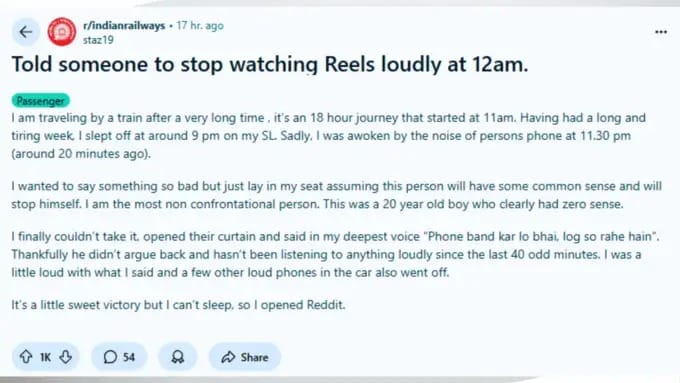This screenshot has width=680, height=383.
Task: Click the share arrow icon
Action: pyautogui.click(x=228, y=357)
